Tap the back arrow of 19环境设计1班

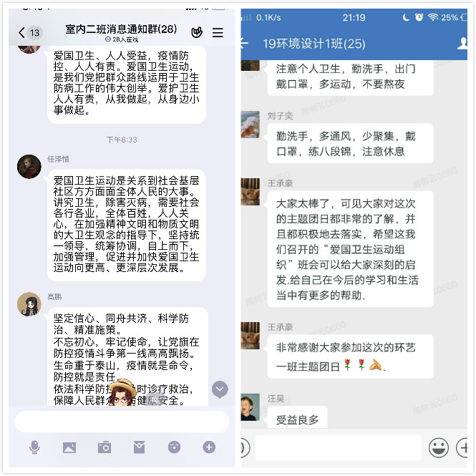point(244,44)
